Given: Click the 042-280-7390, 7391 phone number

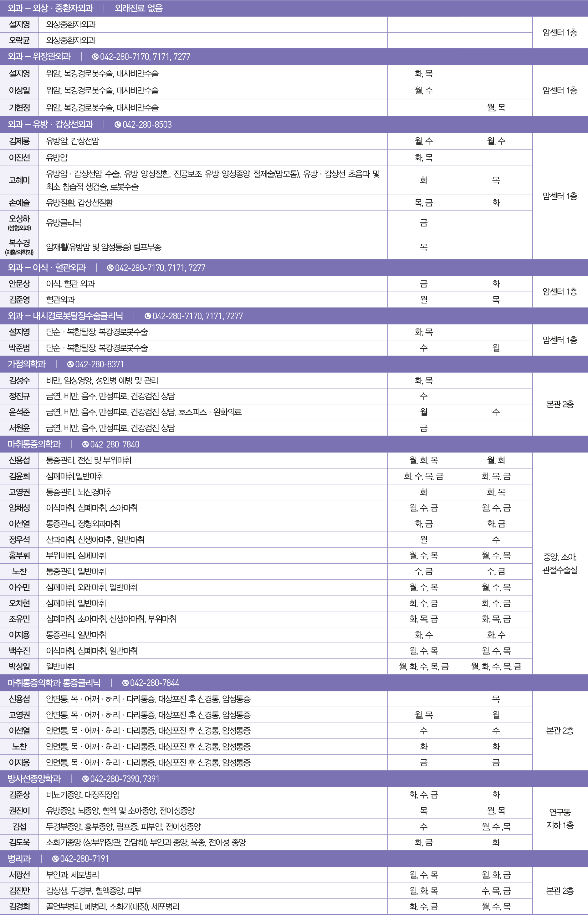Looking at the screenshot, I should pyautogui.click(x=125, y=779).
